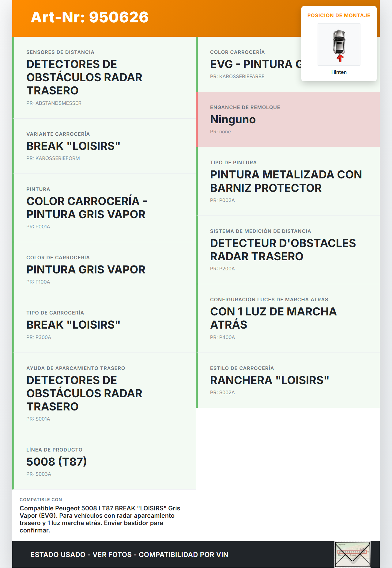Click the 'Color carrocería - Pintura Gris Vapor' entry
392x568 pixels.
click(104, 208)
